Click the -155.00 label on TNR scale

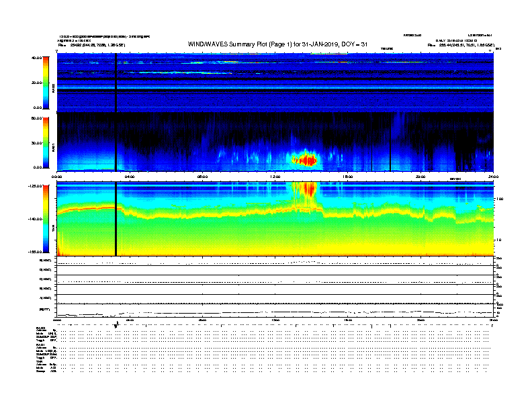36,252
